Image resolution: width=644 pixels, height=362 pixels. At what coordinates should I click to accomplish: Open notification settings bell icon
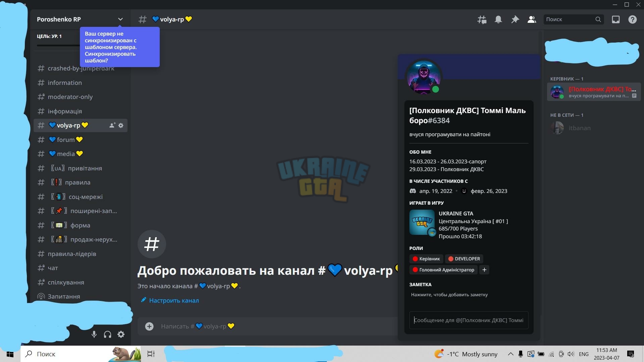click(x=498, y=19)
